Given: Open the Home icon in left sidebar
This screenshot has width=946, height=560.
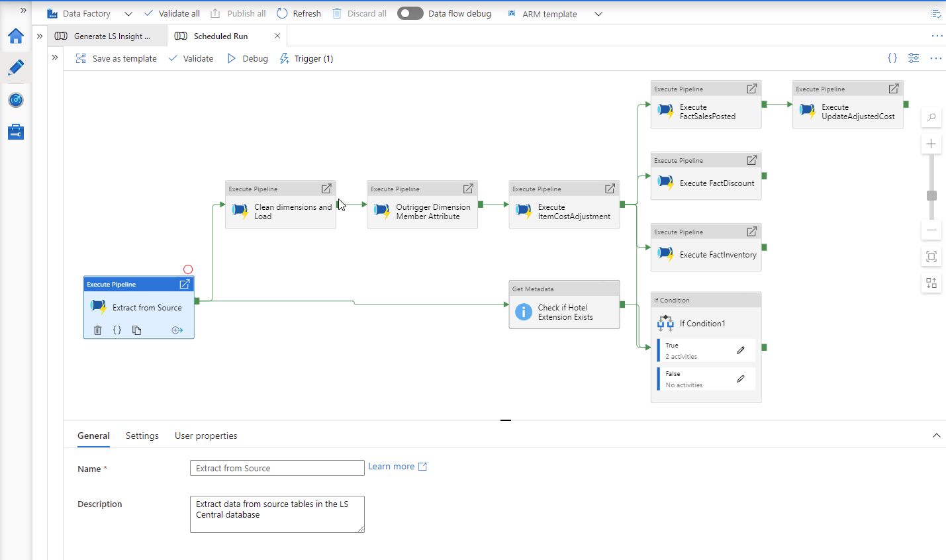Looking at the screenshot, I should point(16,36).
